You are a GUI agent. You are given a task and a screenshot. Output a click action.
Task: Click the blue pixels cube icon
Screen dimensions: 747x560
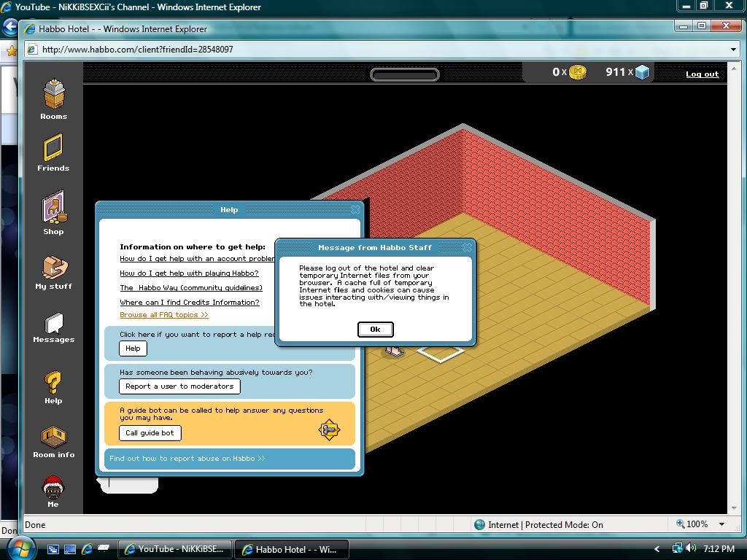coord(642,72)
